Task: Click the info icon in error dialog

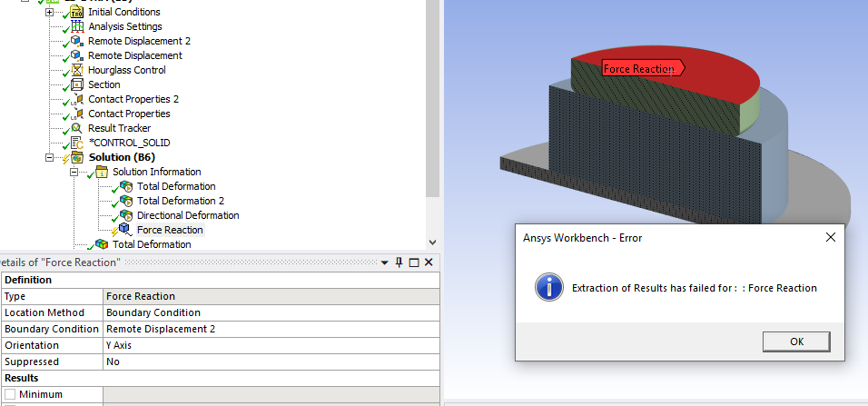Action: tap(549, 287)
